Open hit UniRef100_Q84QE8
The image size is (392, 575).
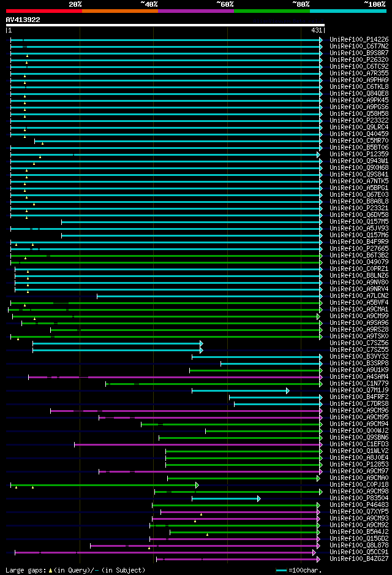coord(359,94)
